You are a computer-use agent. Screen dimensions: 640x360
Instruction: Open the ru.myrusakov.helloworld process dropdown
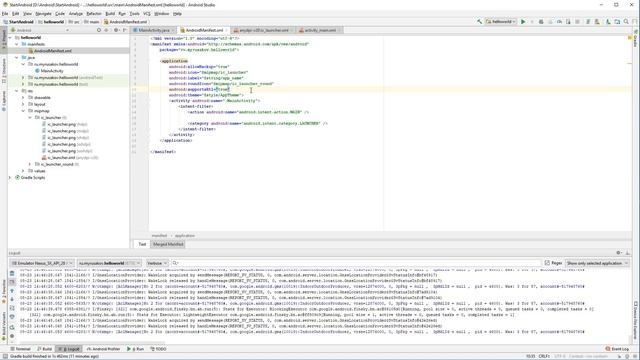coord(109,263)
